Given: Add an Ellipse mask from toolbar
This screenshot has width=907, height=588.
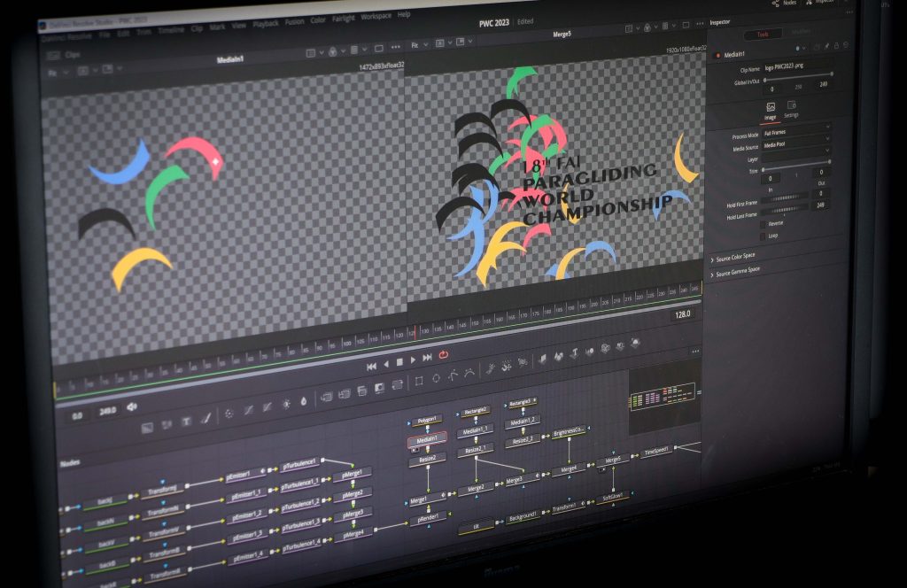Looking at the screenshot, I should click(x=436, y=378).
